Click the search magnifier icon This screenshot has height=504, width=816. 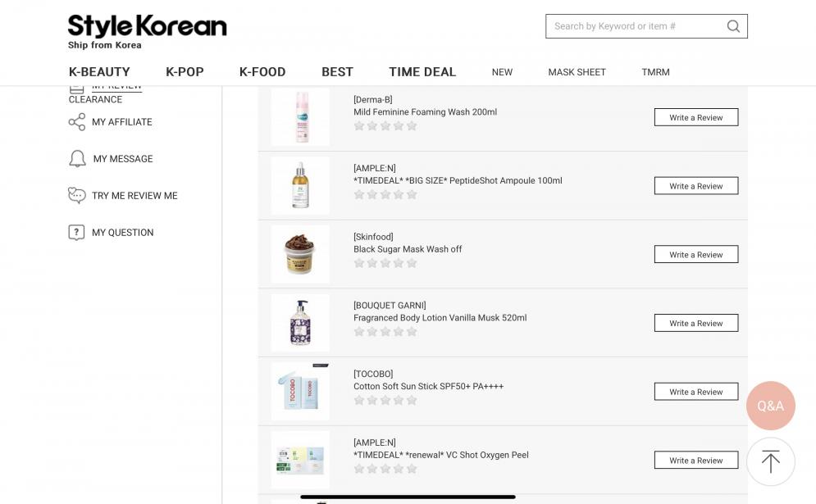click(733, 26)
